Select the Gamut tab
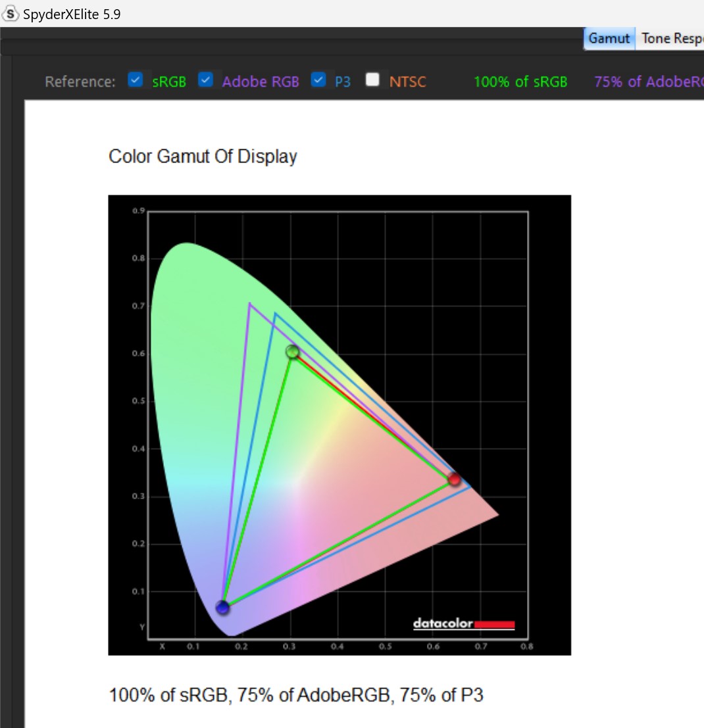This screenshot has width=704, height=728. (x=609, y=39)
